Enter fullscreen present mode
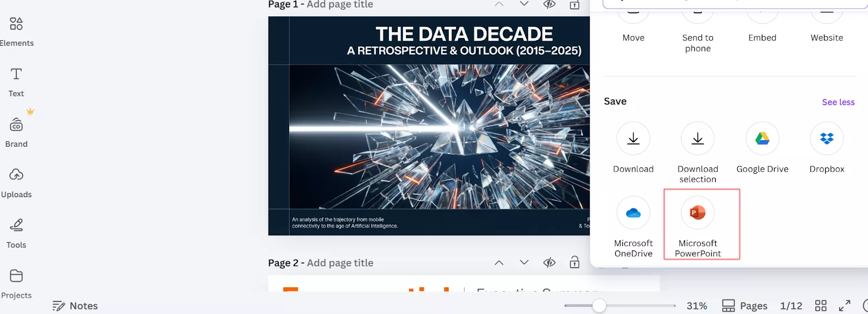Screen dimensions: 868x314 coord(845,306)
